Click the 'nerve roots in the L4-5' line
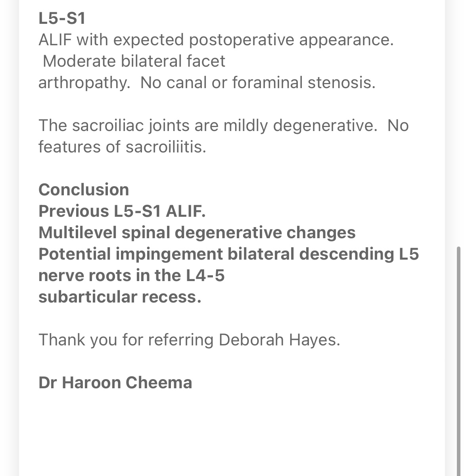Image resolution: width=464 pixels, height=476 pixels. 131,276
